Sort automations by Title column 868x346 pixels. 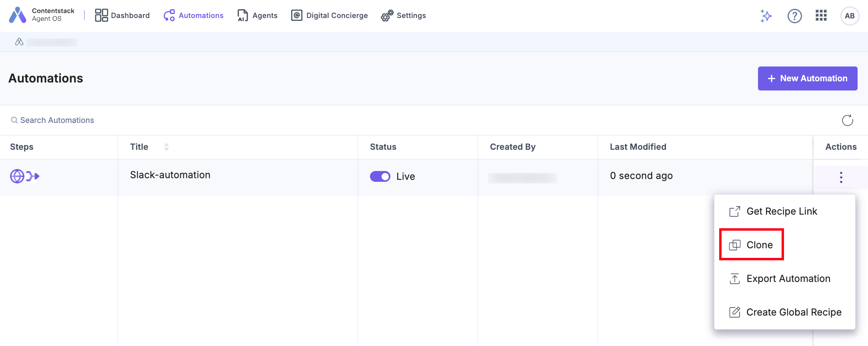click(166, 147)
